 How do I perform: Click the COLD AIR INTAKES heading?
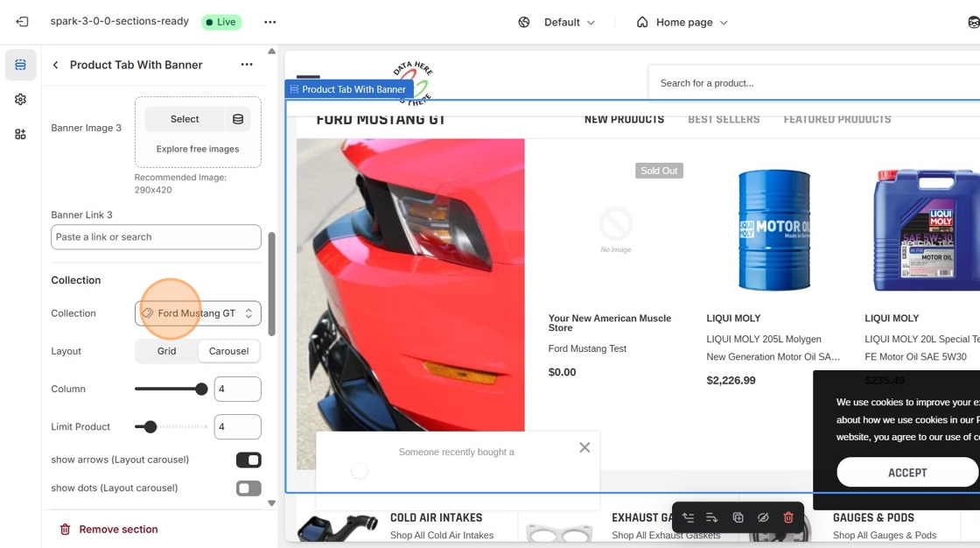pyautogui.click(x=437, y=518)
